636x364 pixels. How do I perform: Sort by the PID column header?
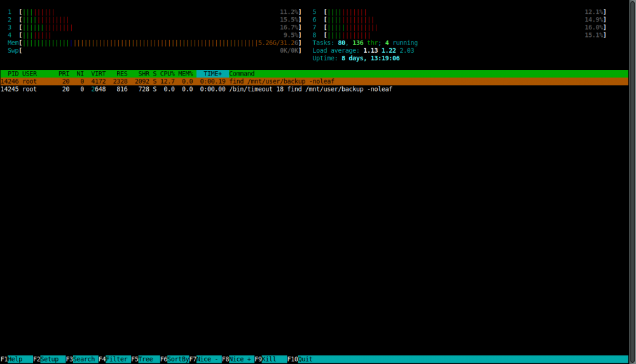(13, 74)
